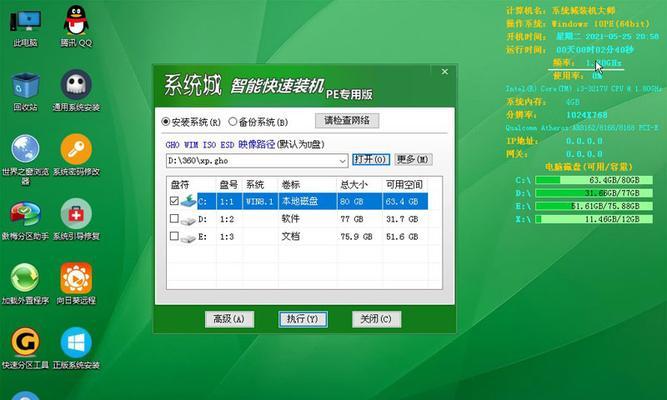This screenshot has height=400, width=667.
Task: Click the 打开(O) button
Action: (x=370, y=160)
